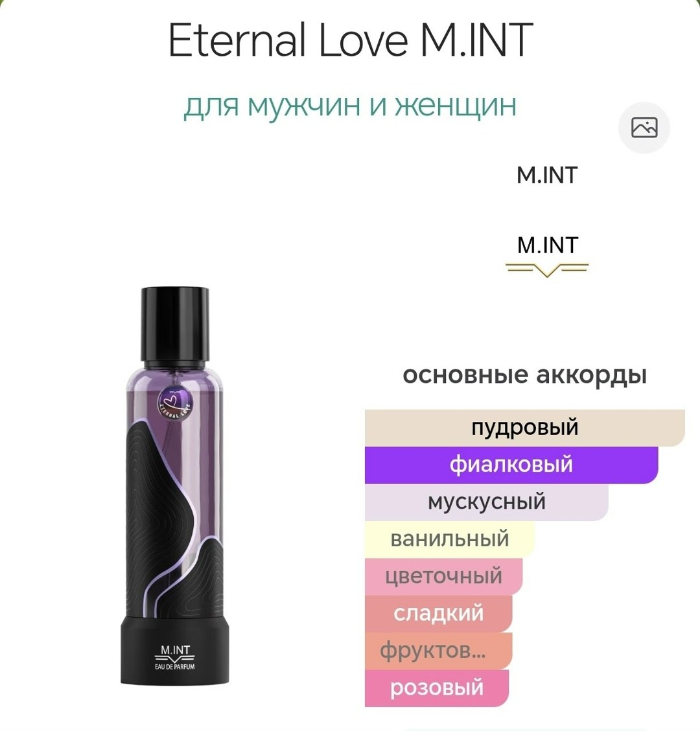
Task: Select the мускусный accord bar
Action: click(486, 502)
